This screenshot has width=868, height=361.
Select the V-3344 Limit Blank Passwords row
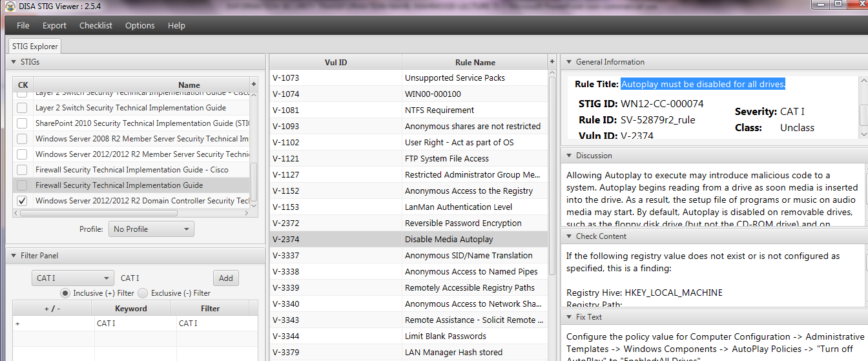tap(409, 336)
